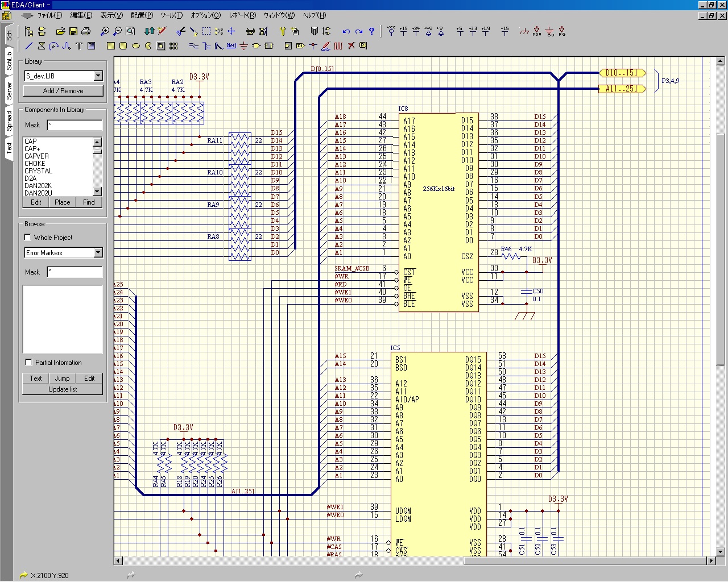Select the ground symbol tool in wiring toolbar

pos(243,45)
